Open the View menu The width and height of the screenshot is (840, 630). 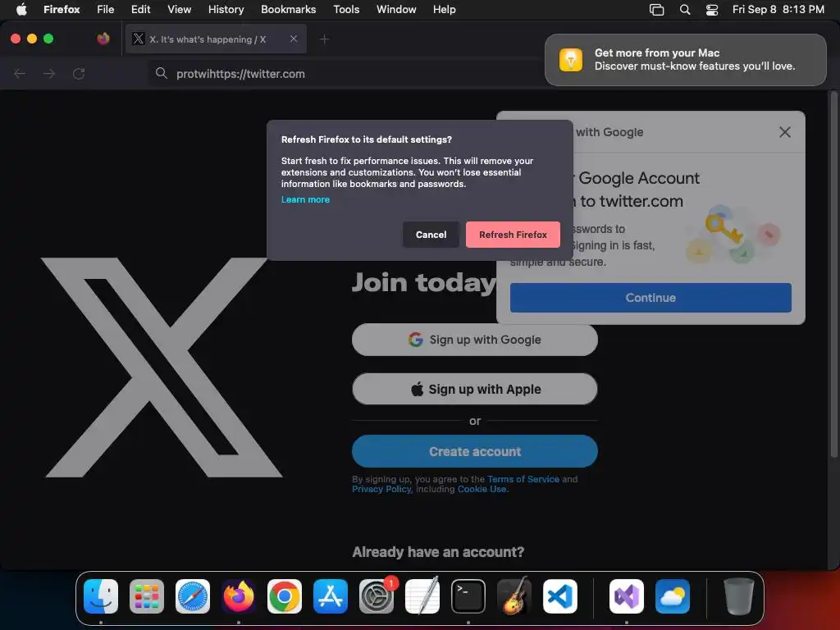pyautogui.click(x=179, y=9)
